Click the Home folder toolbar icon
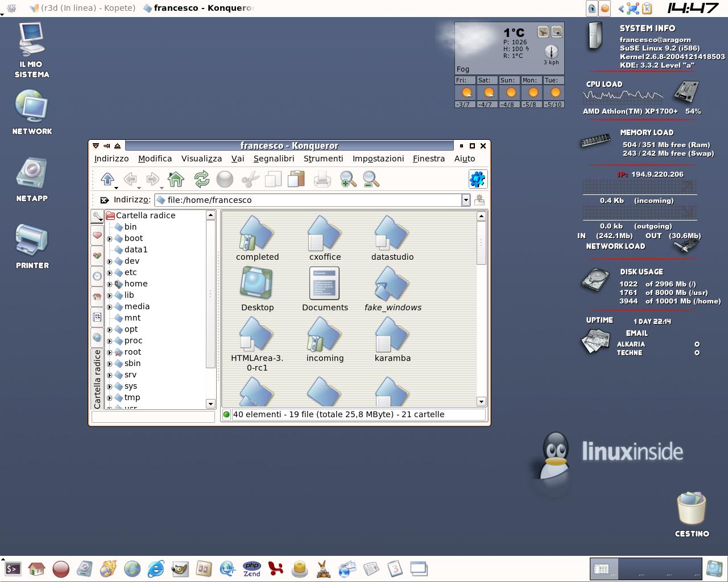 [176, 179]
